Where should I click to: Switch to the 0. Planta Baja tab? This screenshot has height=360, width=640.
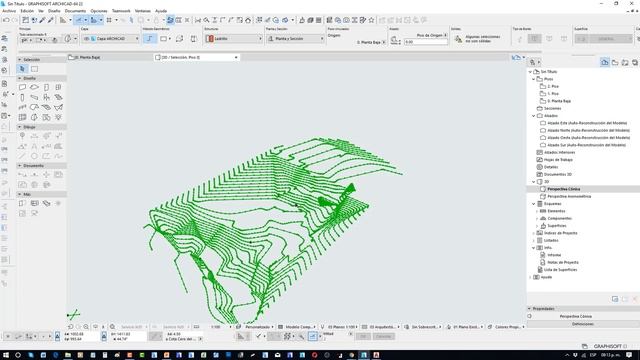[109, 58]
